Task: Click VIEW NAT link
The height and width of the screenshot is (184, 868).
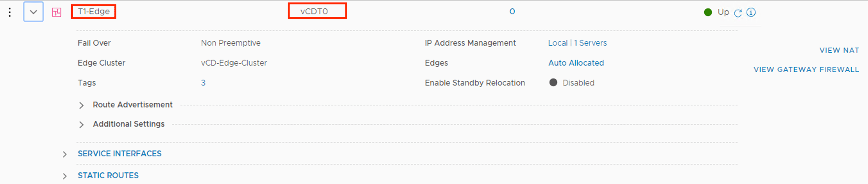Action: 839,50
